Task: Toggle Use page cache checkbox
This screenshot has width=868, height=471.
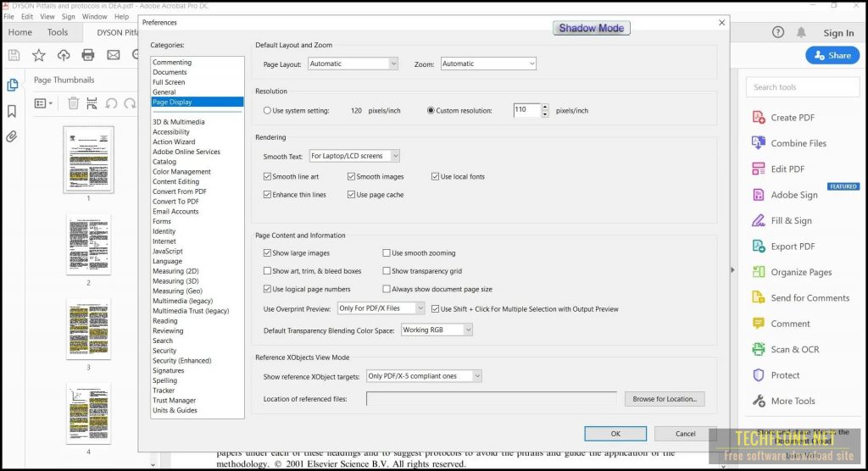Action: (x=351, y=195)
